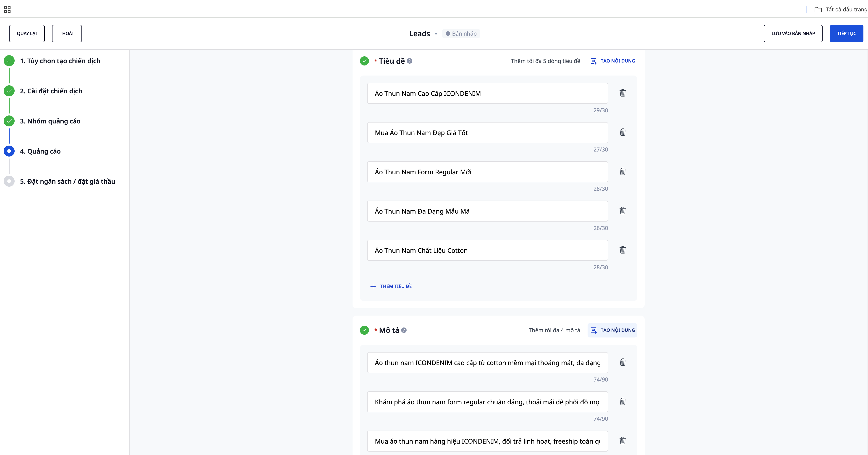
Task: Delete the first description row
Action: click(622, 362)
